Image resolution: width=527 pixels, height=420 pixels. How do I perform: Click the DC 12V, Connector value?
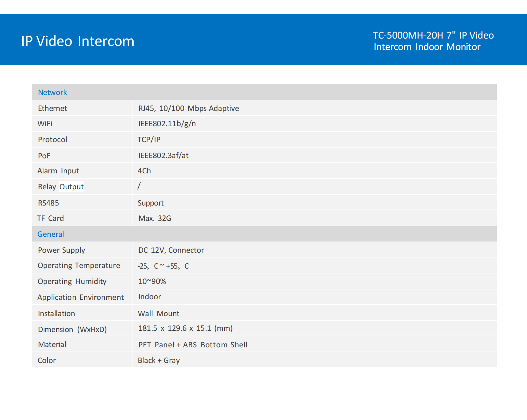point(171,250)
